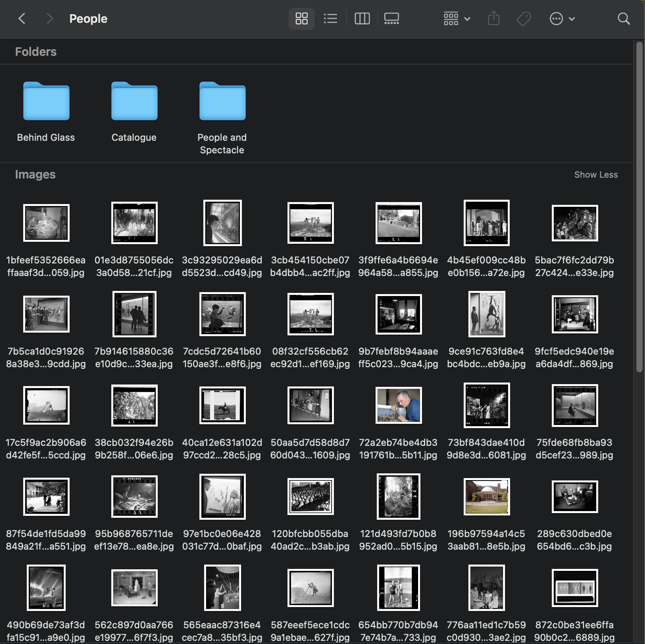Go back to the previous folder
The image size is (645, 644).
click(22, 18)
